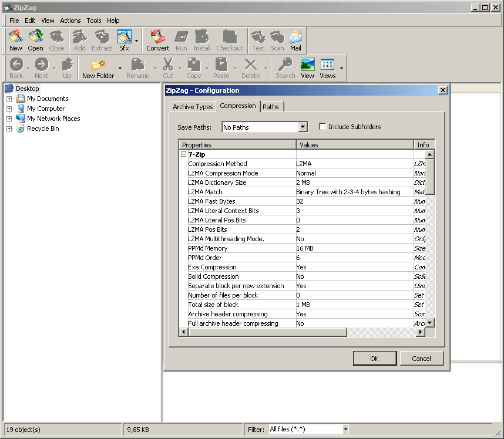This screenshot has height=439, width=504.
Task: Click the Install toolbar icon
Action: (x=202, y=40)
